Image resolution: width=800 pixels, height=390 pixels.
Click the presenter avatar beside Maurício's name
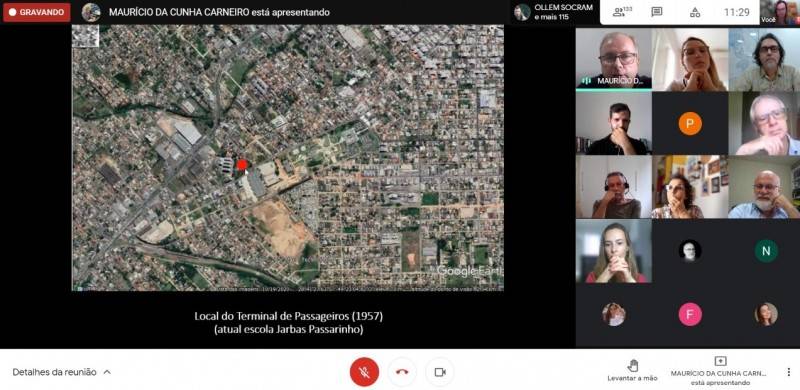pyautogui.click(x=91, y=12)
